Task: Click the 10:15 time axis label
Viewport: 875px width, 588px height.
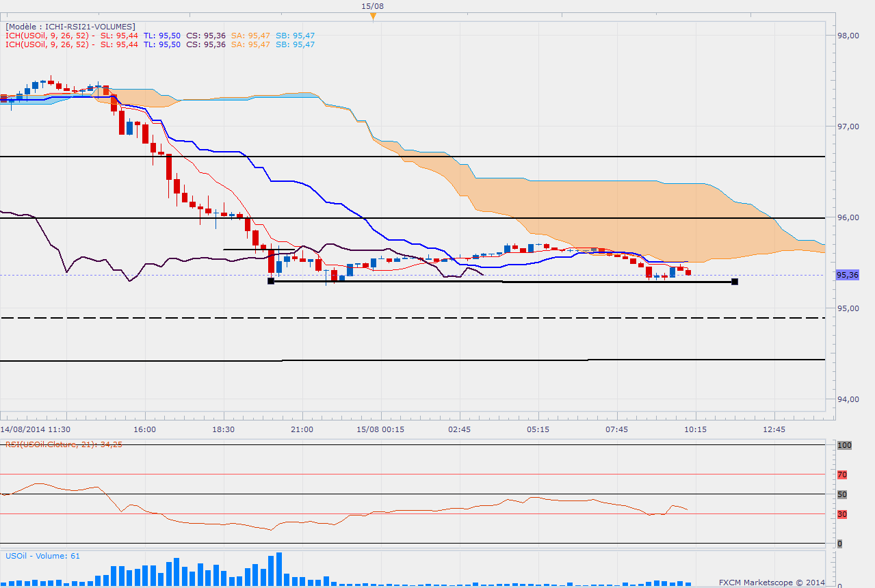Action: (x=695, y=429)
